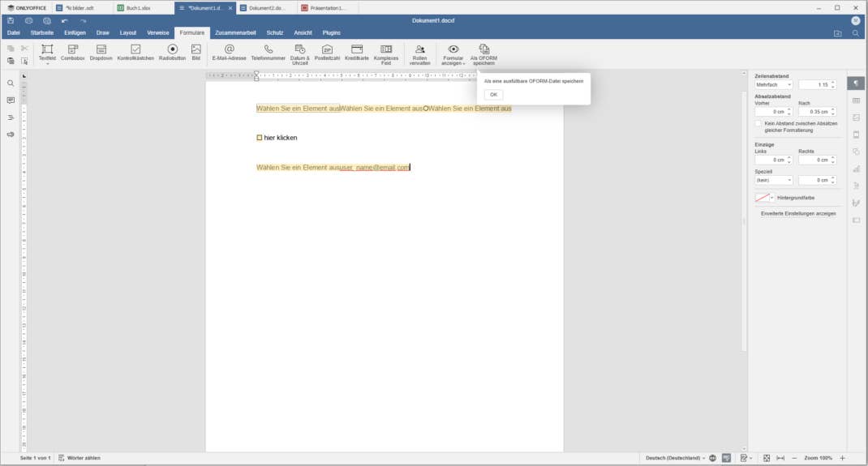Click the Kreditkarte field icon

click(356, 53)
